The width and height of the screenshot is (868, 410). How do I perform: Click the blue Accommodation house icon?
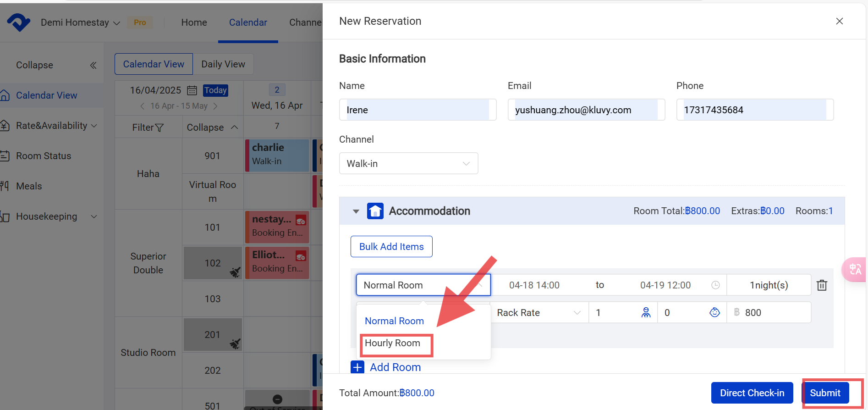375,211
